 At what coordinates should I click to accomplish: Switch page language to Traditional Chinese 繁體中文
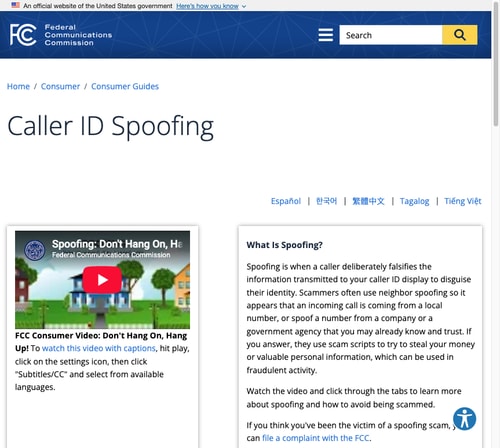(x=368, y=201)
